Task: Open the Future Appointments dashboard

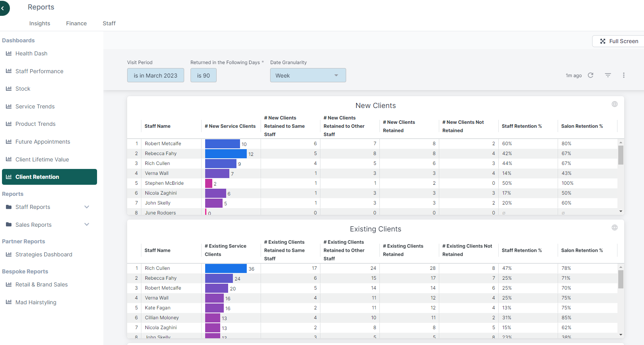Action: point(43,142)
